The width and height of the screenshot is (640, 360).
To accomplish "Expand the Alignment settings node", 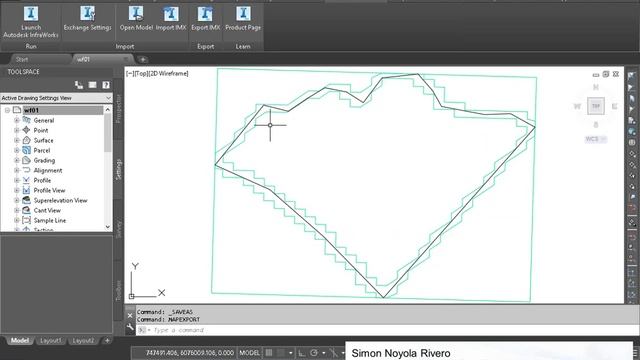I will [17, 170].
